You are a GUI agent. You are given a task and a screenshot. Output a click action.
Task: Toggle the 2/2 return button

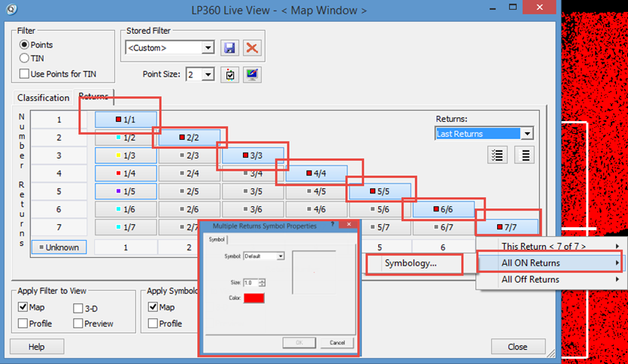point(189,138)
